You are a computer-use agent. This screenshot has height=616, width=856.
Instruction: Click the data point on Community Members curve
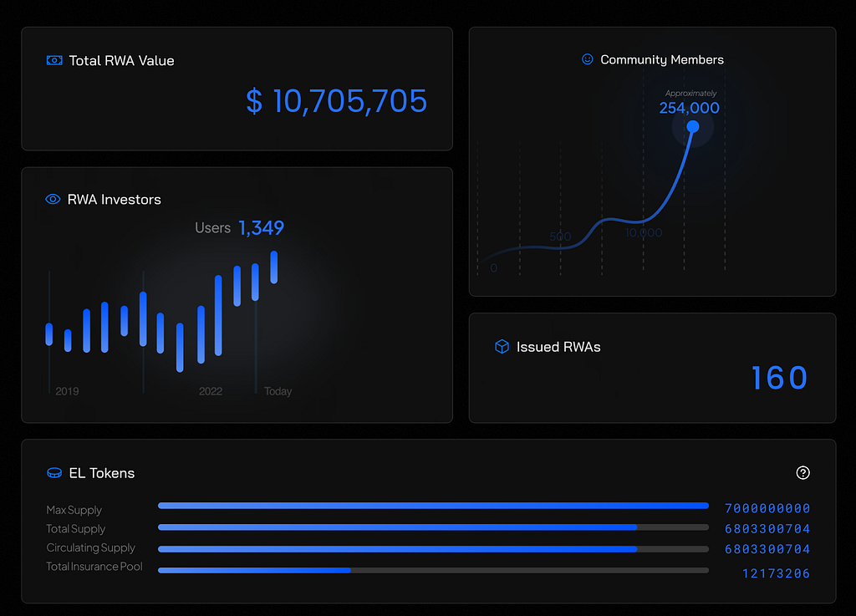[x=693, y=126]
